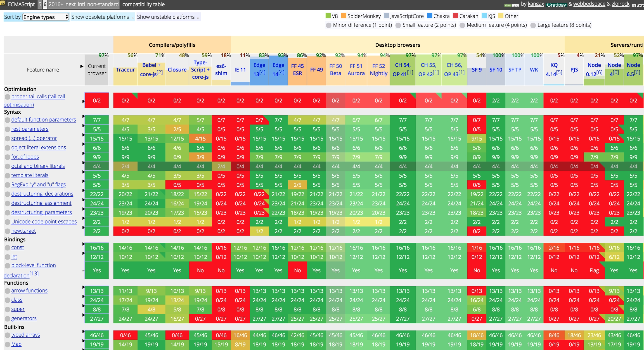Screen dimensions: 644x350
Task: Open the 'kangax' author link
Action: point(536,4)
